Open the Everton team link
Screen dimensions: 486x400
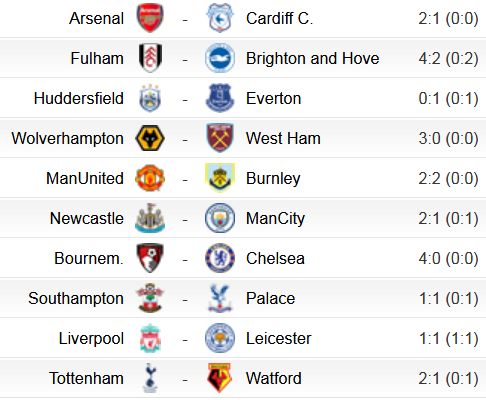coord(273,98)
